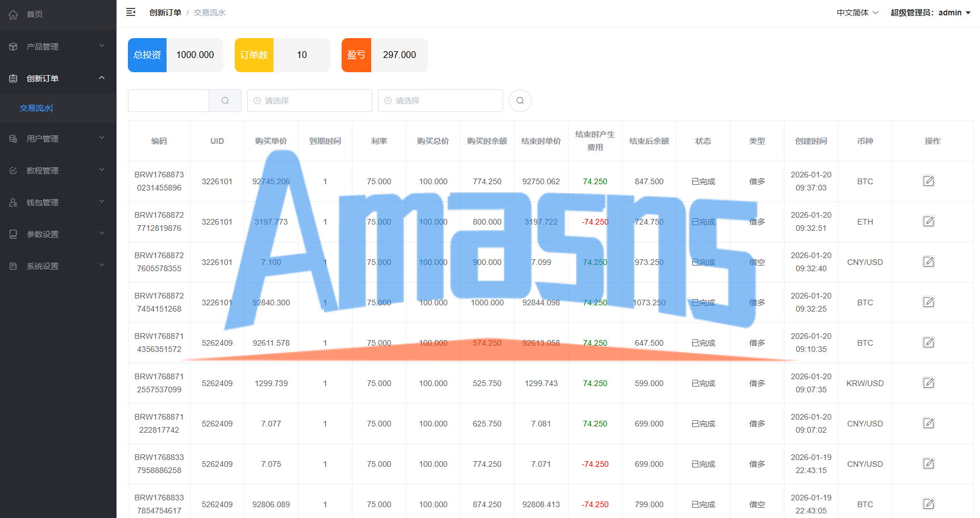Edit order BRW17688730231455896

point(928,181)
